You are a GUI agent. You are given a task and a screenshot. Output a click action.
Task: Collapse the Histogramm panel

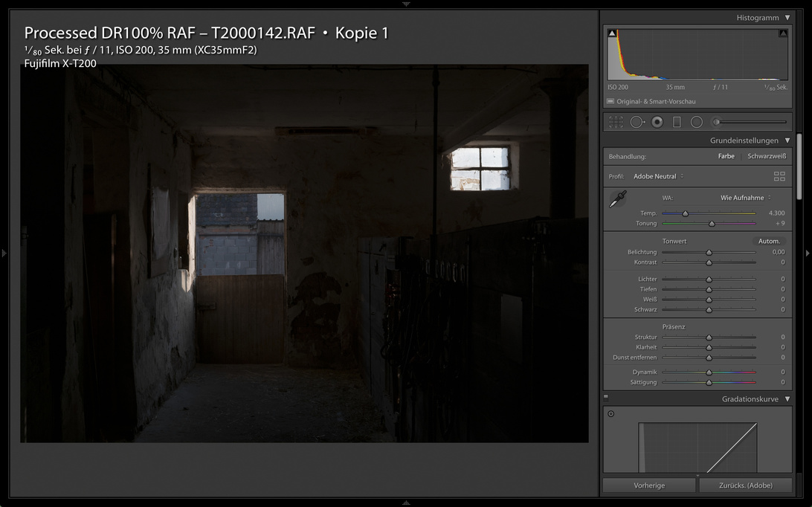pos(787,18)
